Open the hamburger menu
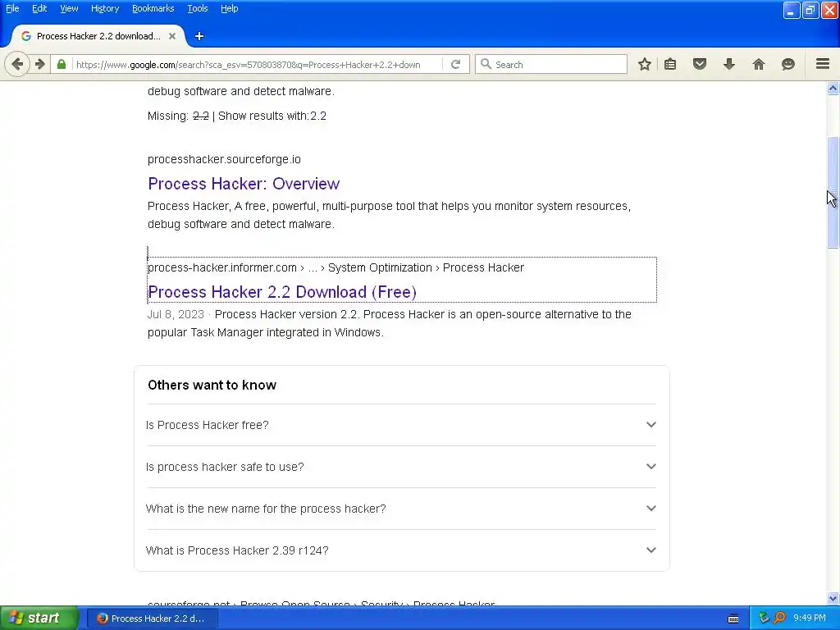Screen dimensions: 840x630 pyautogui.click(x=823, y=64)
